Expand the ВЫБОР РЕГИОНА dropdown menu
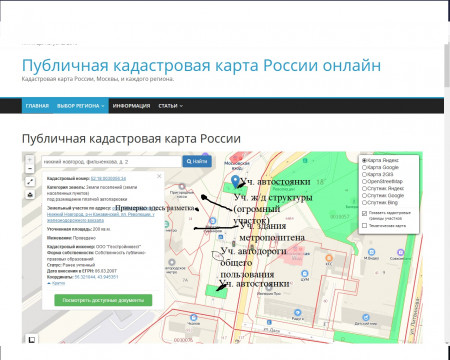 [x=81, y=106]
